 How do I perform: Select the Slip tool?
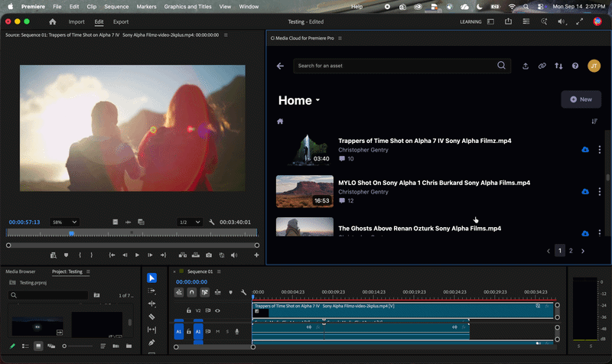click(x=151, y=330)
